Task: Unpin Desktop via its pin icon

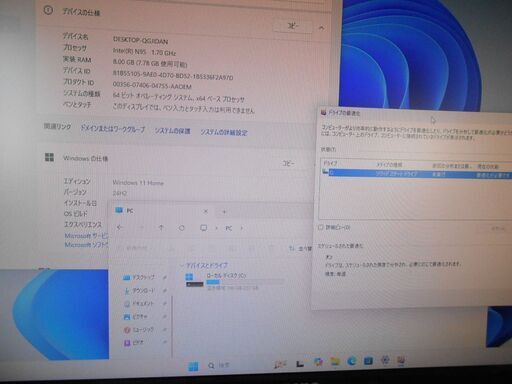Action: [x=165, y=277]
